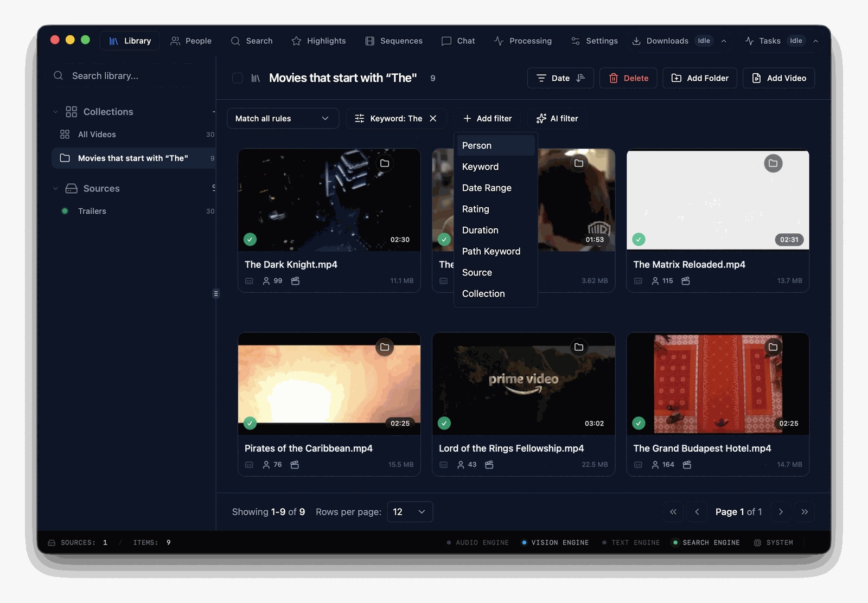
Task: Toggle green checkmark on Pirates of the Caribbean
Action: pos(250,423)
